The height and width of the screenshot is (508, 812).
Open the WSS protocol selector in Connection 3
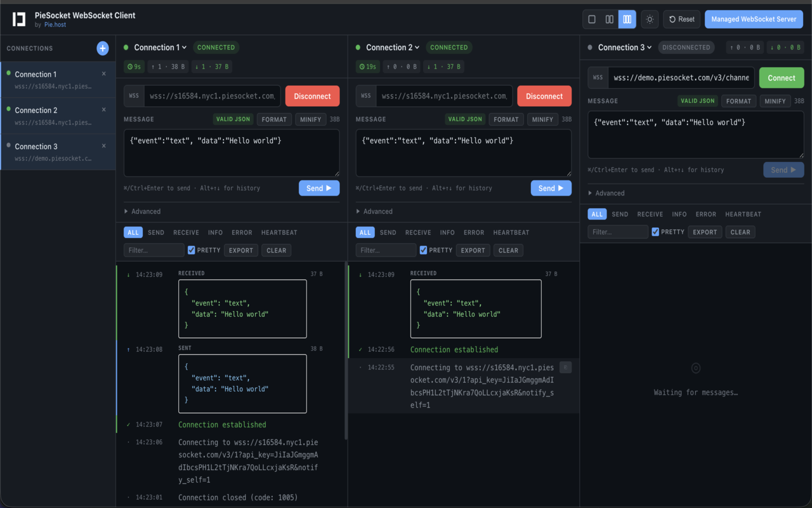(598, 77)
